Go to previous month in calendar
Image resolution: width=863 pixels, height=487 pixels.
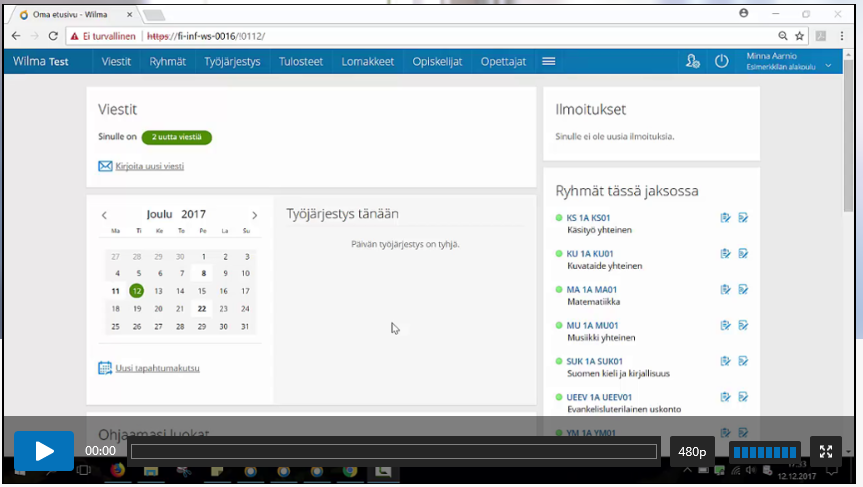pyautogui.click(x=104, y=215)
